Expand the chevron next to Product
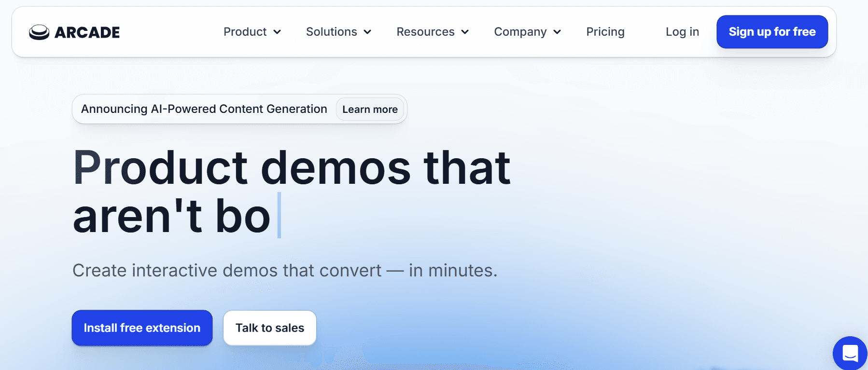868x370 pixels. coord(277,32)
